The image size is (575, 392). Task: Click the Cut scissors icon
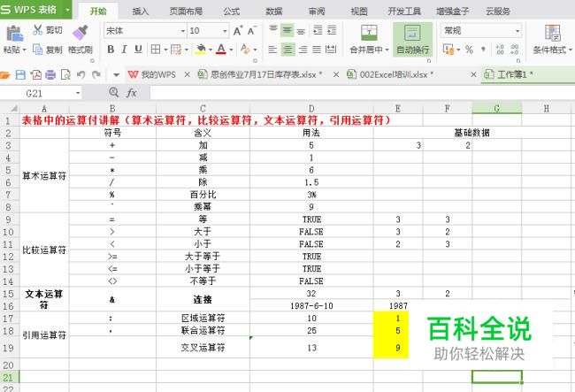(x=37, y=29)
